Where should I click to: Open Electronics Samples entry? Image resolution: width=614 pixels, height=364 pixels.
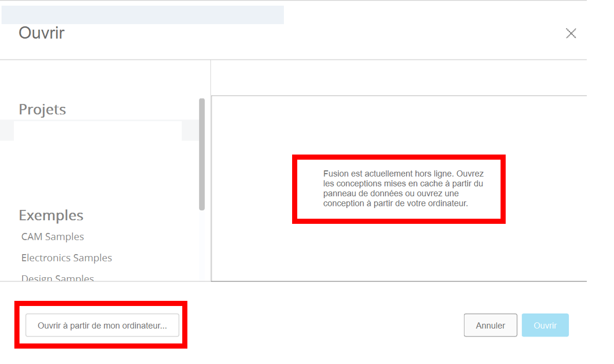point(67,258)
